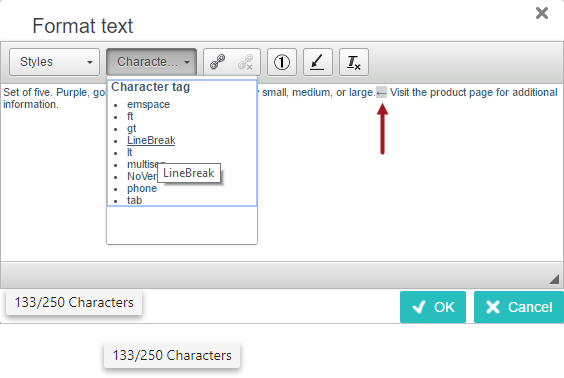The width and height of the screenshot is (564, 378).
Task: Select phone character tag
Action: click(x=142, y=188)
